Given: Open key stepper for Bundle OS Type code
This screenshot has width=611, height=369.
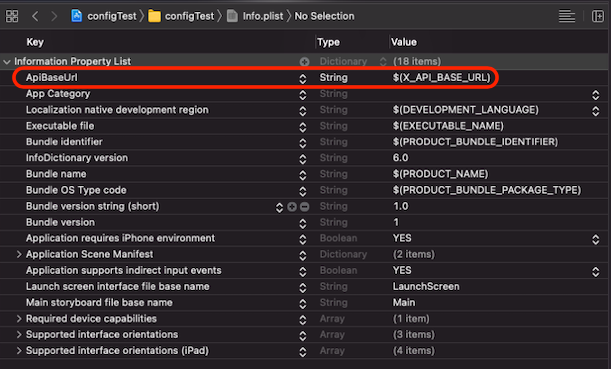Looking at the screenshot, I should (303, 191).
